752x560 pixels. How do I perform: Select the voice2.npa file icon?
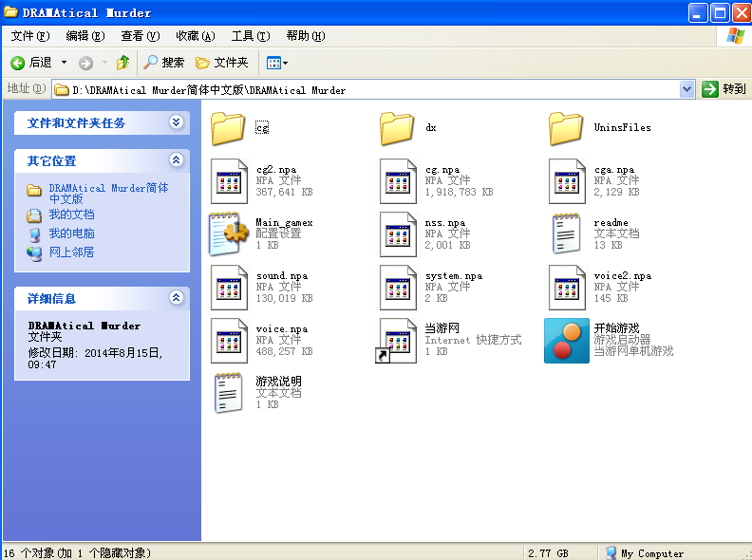tap(568, 288)
